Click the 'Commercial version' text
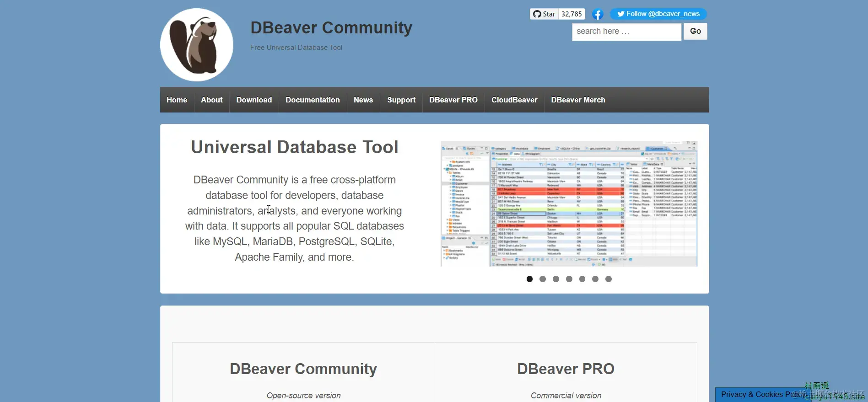The image size is (868, 402). [x=566, y=396]
